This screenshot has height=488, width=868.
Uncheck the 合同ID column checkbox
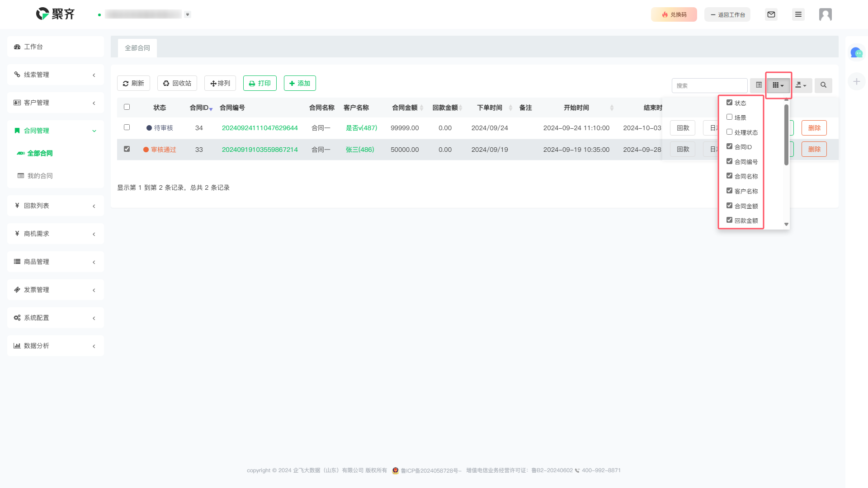729,146
